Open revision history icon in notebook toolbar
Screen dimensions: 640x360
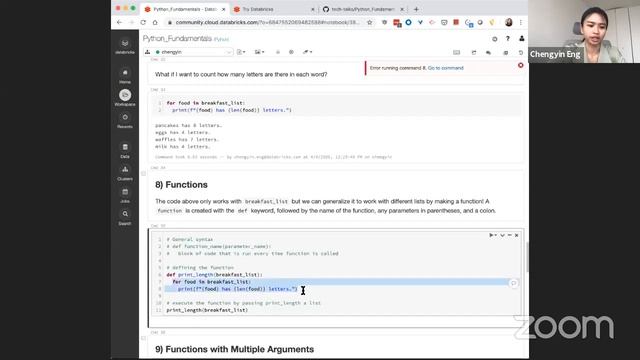[x=521, y=52]
